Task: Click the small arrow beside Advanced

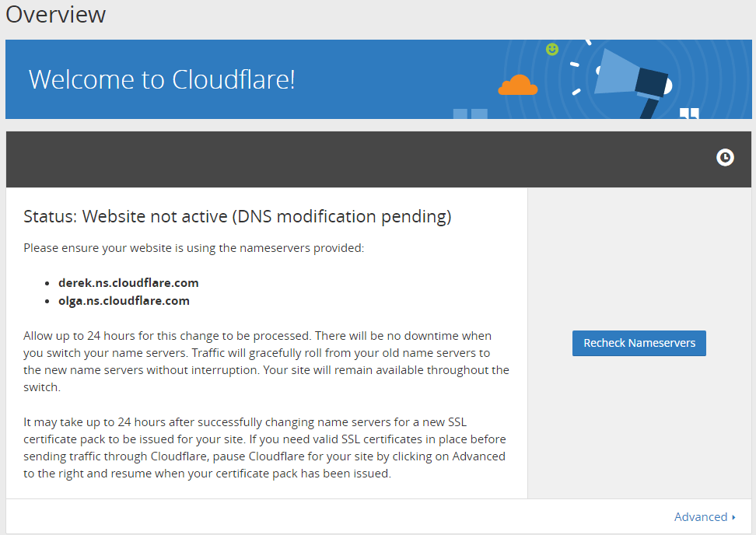Action: [x=733, y=517]
